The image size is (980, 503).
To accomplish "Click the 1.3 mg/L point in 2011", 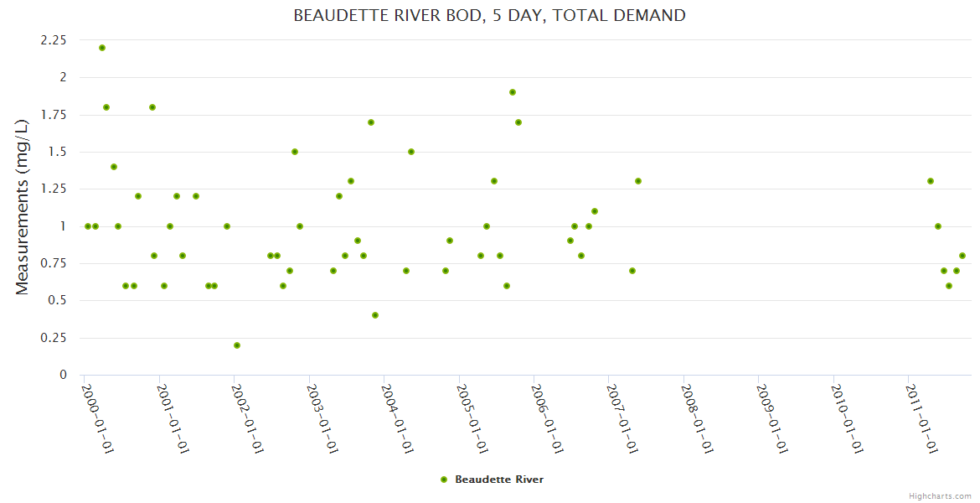I will click(x=931, y=181).
